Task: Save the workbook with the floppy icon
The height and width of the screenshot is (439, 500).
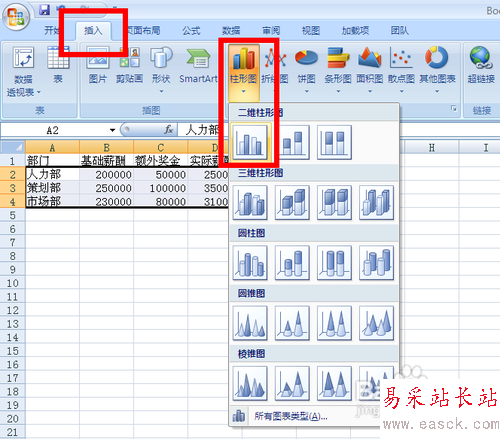Action: click(x=44, y=10)
